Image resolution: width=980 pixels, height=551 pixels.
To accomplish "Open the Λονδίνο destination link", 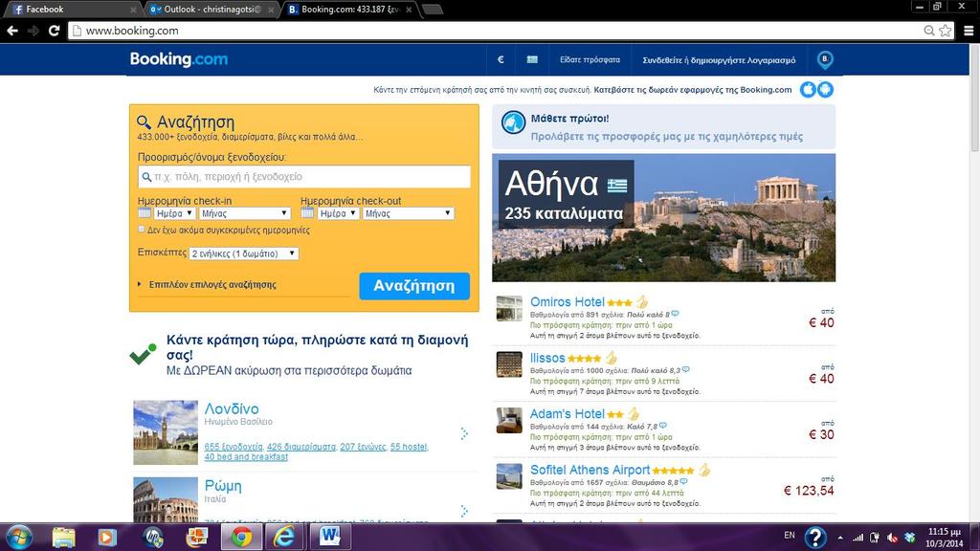I will (232, 408).
